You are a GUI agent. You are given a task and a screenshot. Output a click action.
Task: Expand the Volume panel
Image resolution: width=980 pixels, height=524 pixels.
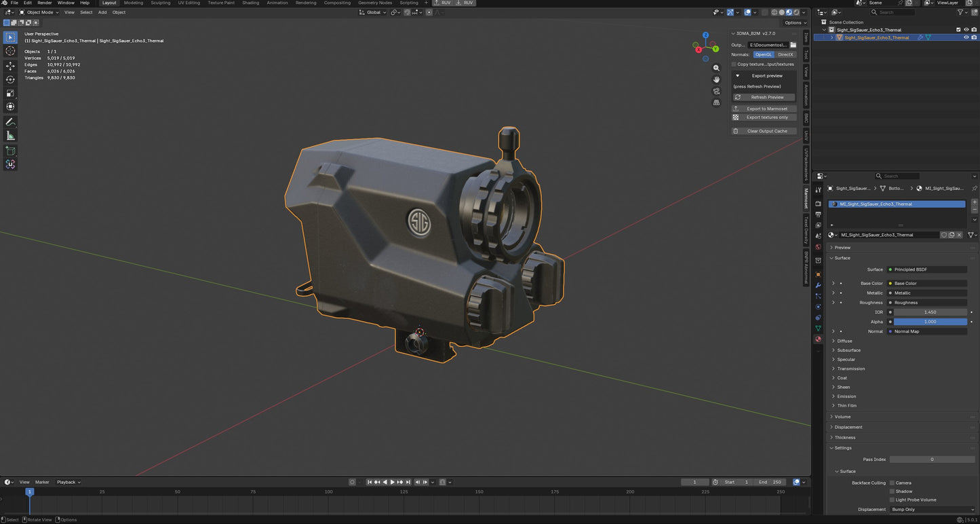(x=842, y=417)
